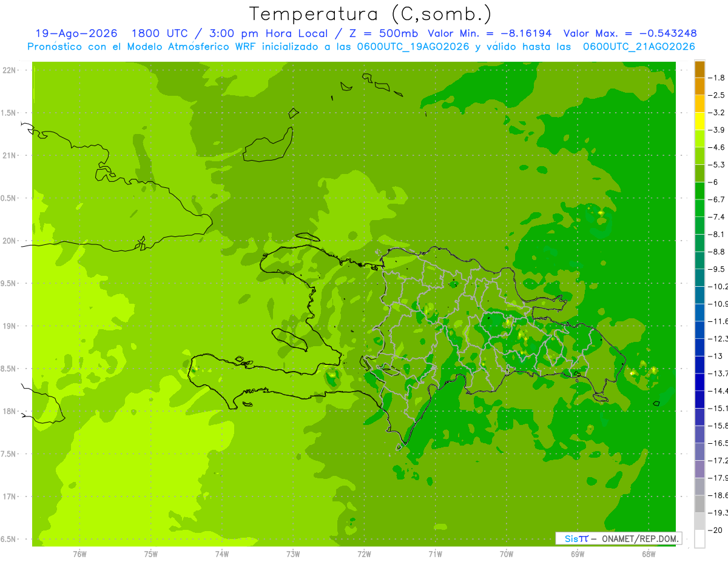Click the -20 legend value
The image size is (728, 562).
tap(716, 530)
